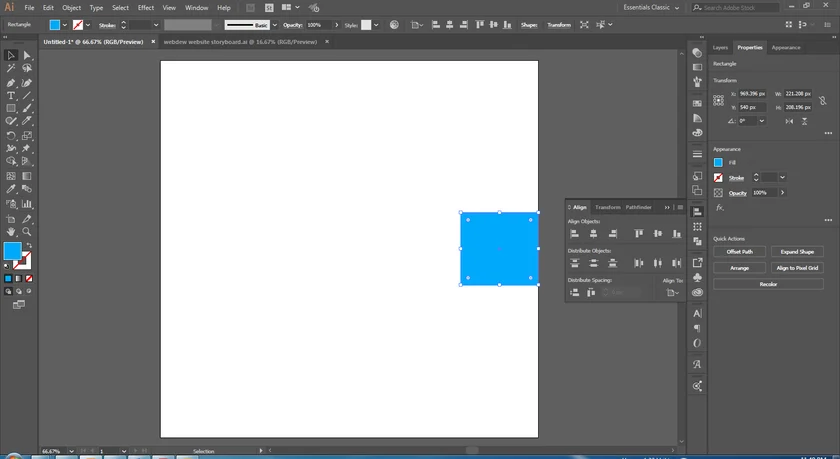This screenshot has width=840, height=459.
Task: Click the Expand Shape button
Action: [796, 252]
